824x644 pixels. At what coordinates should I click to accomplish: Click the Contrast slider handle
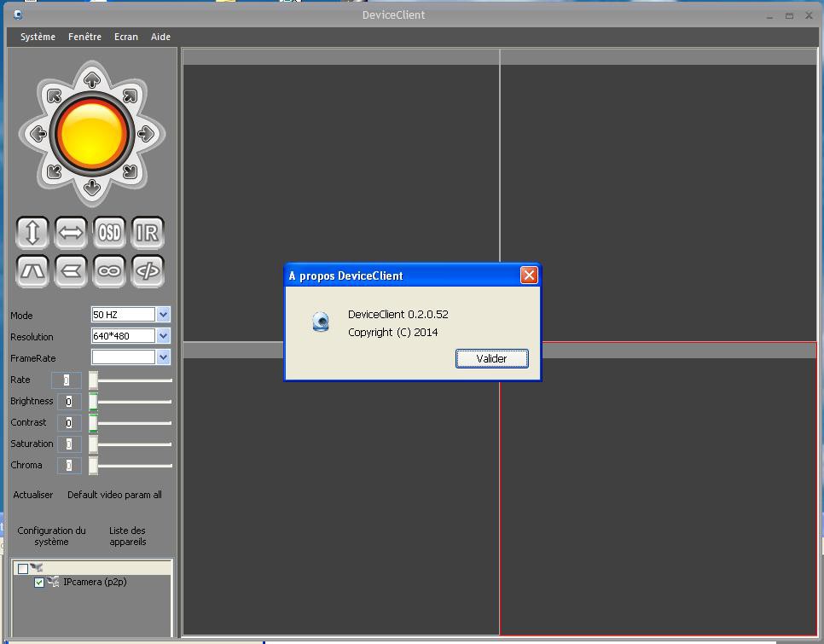(x=93, y=423)
